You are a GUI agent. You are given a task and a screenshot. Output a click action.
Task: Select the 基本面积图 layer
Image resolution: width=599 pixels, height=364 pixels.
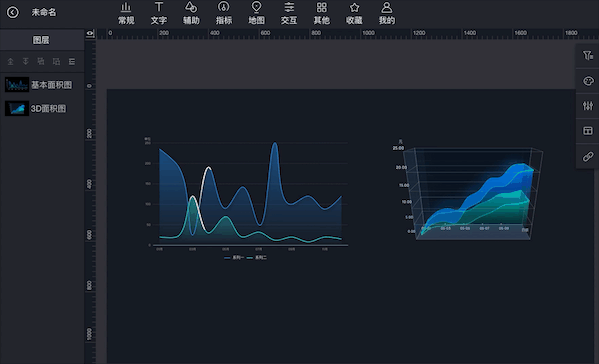tap(42, 85)
